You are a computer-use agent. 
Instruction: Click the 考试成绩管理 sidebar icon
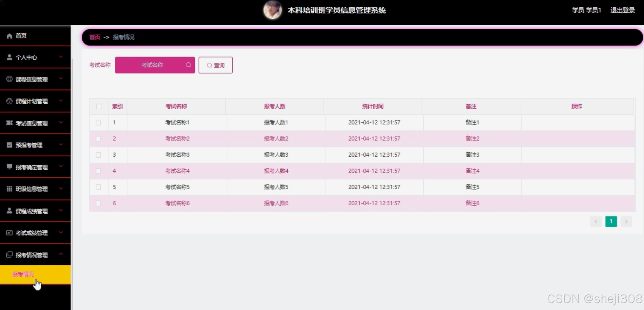tap(10, 233)
